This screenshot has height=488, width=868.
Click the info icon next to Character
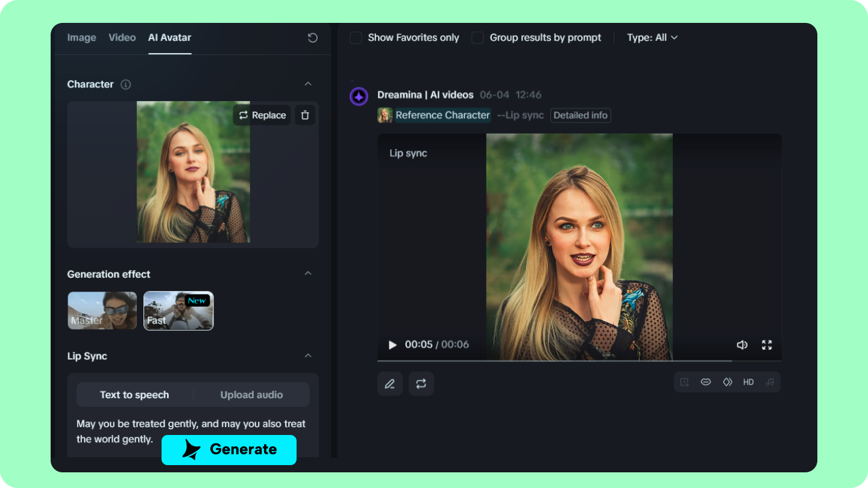point(125,84)
